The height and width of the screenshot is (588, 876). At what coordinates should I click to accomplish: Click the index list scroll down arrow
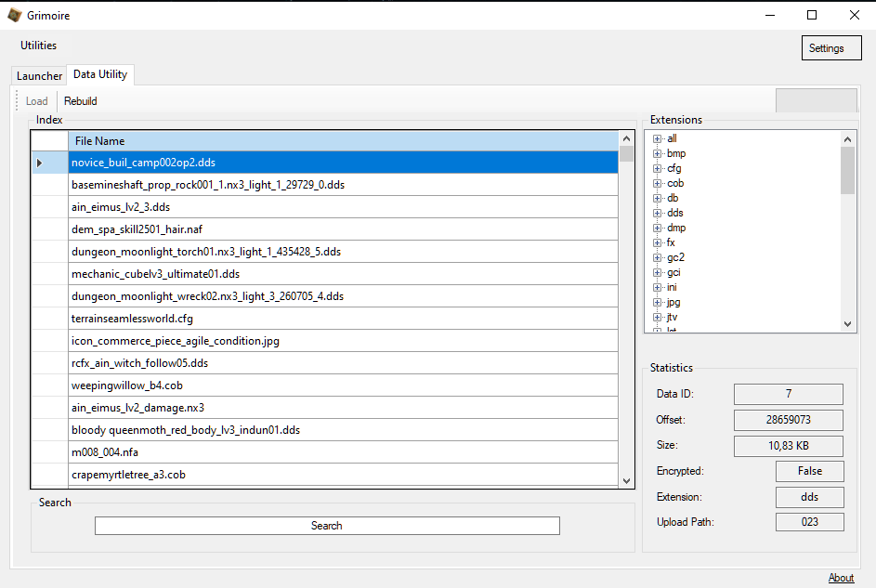pos(626,481)
